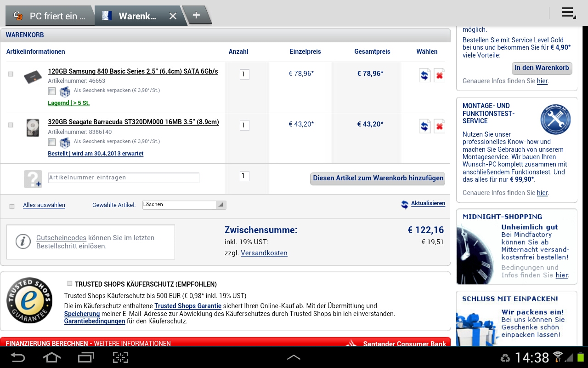Click the Lagernd > 5 St. availability link
The image size is (588, 368).
coord(69,103)
